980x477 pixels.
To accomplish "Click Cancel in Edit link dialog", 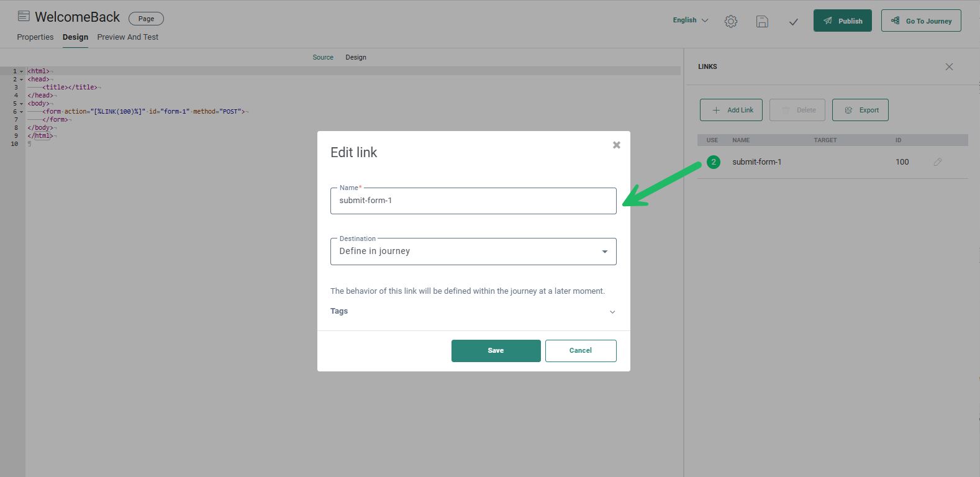I will 580,350.
